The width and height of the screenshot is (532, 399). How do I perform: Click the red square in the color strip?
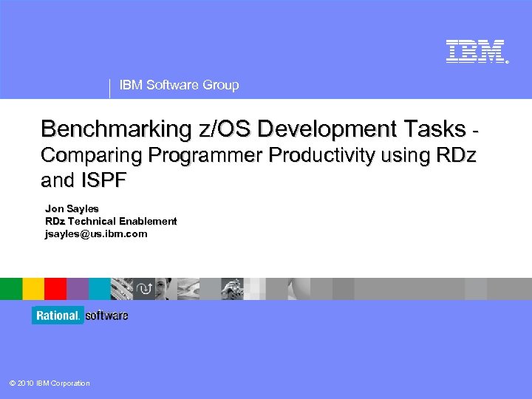(55, 289)
